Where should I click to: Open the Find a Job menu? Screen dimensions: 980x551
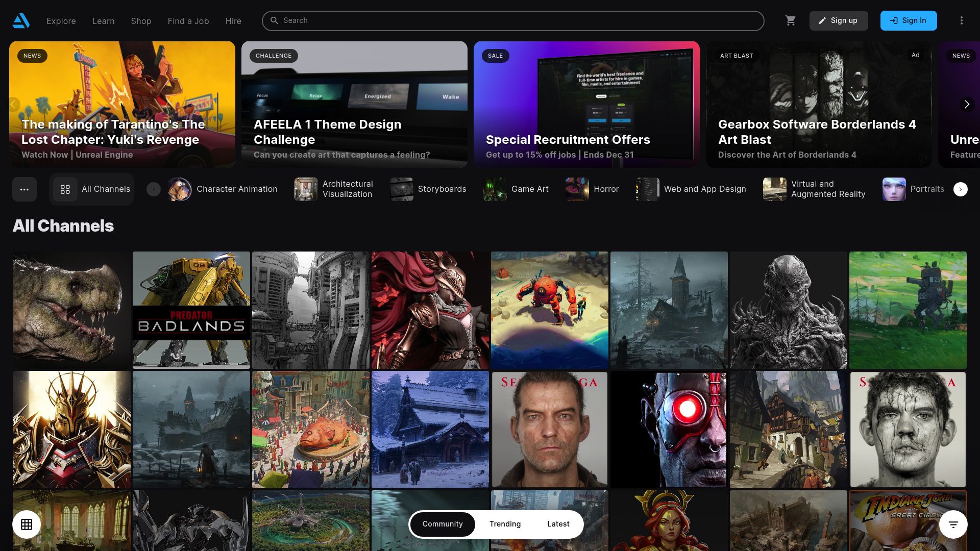click(x=188, y=21)
